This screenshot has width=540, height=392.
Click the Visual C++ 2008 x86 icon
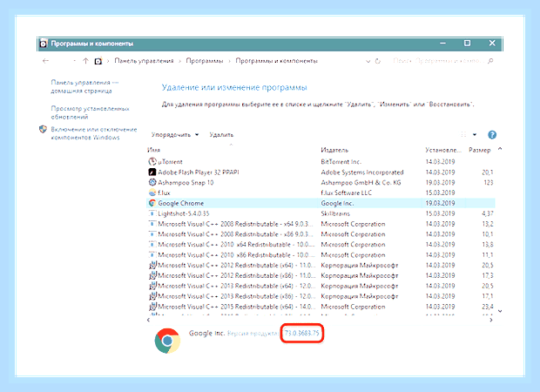coord(152,233)
